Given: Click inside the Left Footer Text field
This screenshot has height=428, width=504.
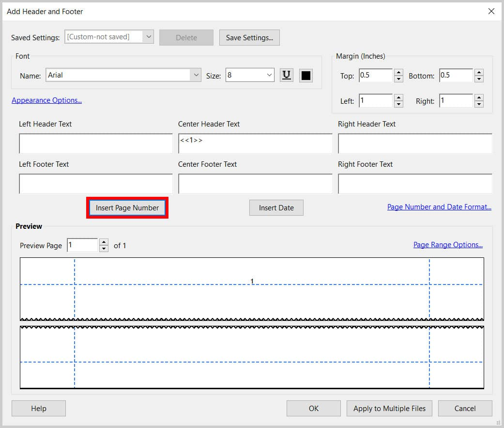Looking at the screenshot, I should [95, 184].
